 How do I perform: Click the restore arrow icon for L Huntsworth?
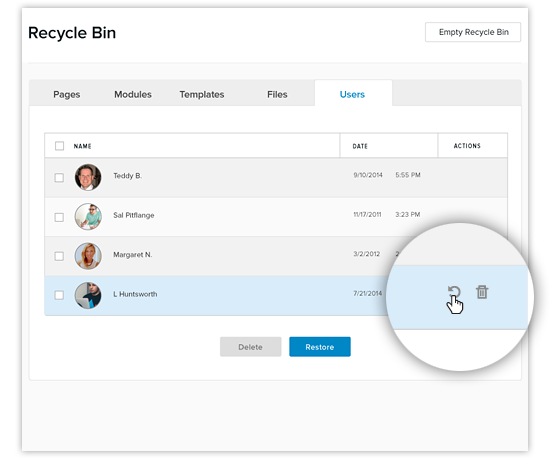[x=454, y=291]
